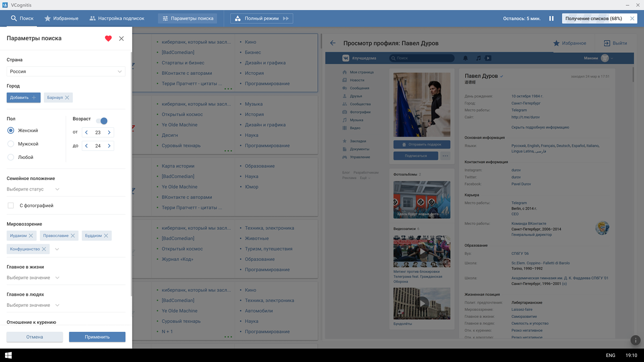
Task: Increase the maximum age value
Action: coord(109,146)
